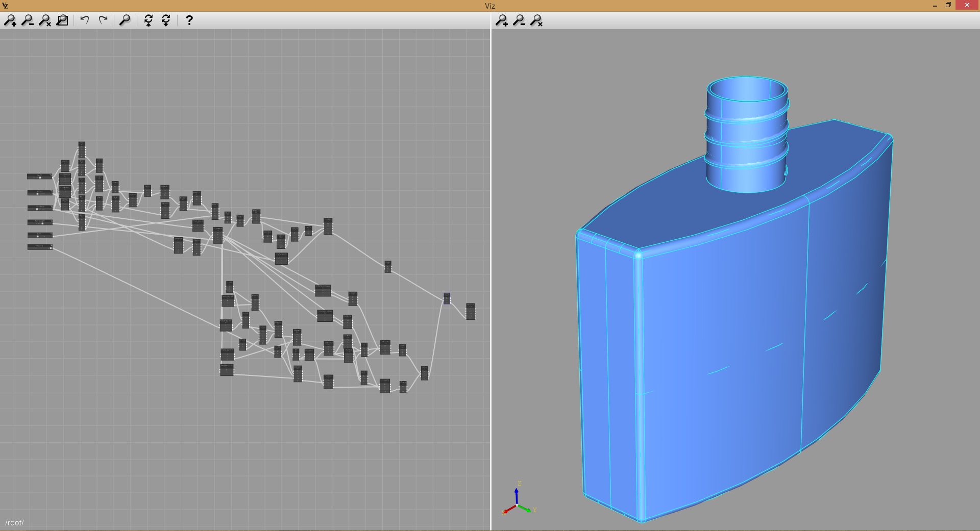Screen dimensions: 980x531
Task: Zoom out of the node graph
Action: click(x=28, y=20)
